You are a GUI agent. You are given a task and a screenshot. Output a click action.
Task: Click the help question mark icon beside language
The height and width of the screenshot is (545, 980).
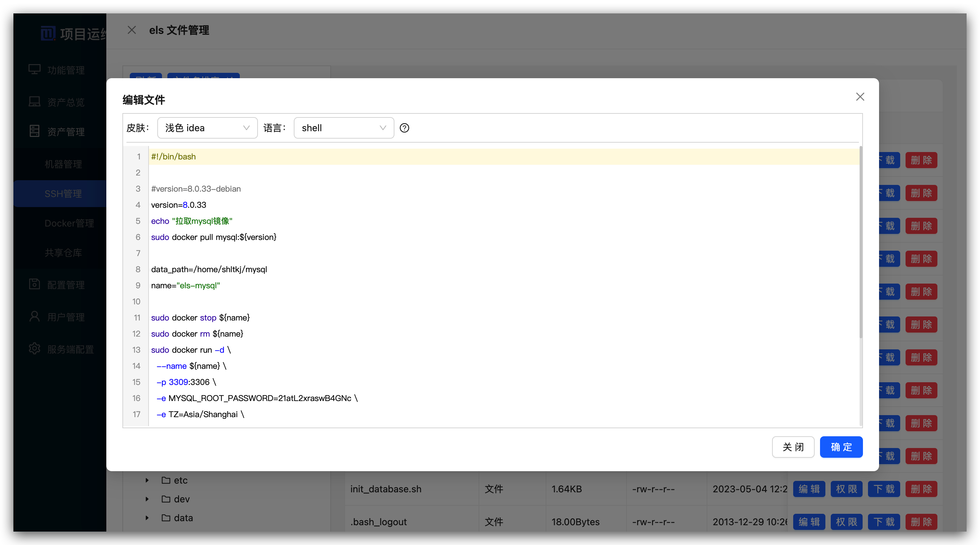[x=404, y=128]
